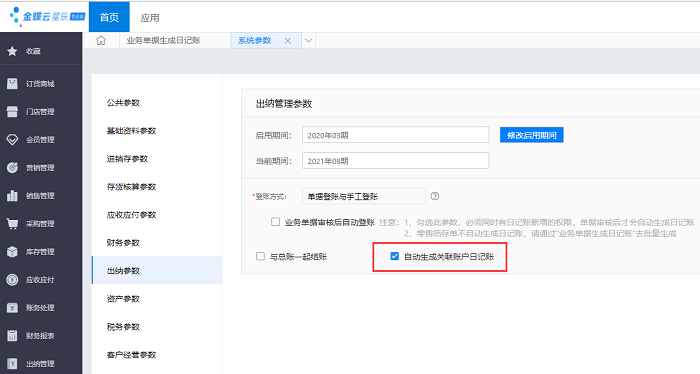Open 会员管理 diamond icon
This screenshot has width=700, height=374.
pyautogui.click(x=12, y=140)
